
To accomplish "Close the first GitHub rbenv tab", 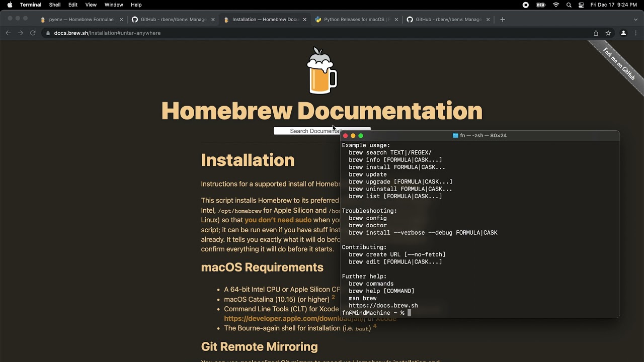I will pyautogui.click(x=213, y=20).
